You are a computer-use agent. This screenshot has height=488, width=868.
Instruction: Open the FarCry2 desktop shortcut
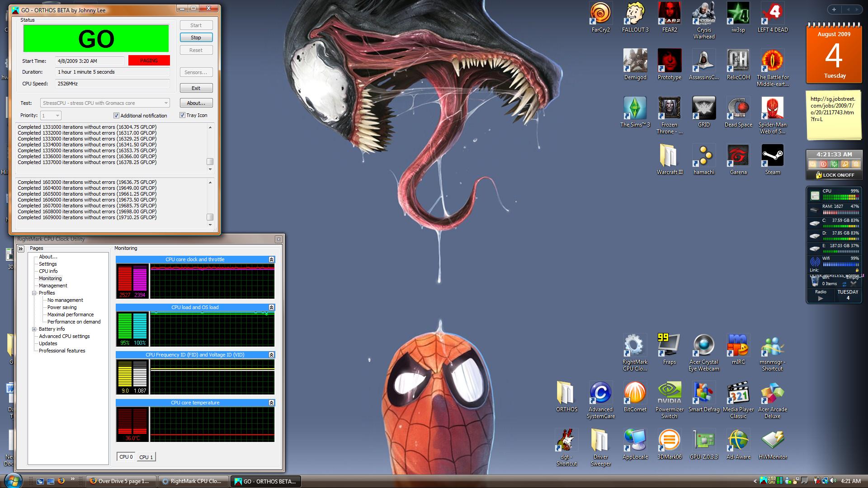click(x=600, y=18)
